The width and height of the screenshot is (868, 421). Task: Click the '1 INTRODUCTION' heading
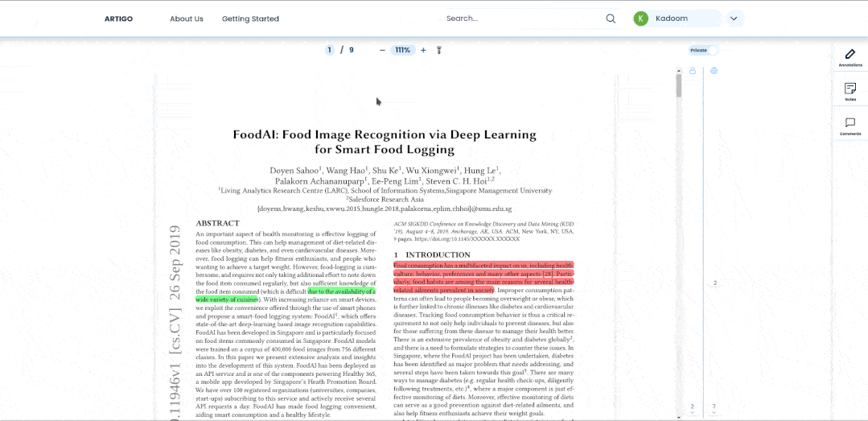432,255
